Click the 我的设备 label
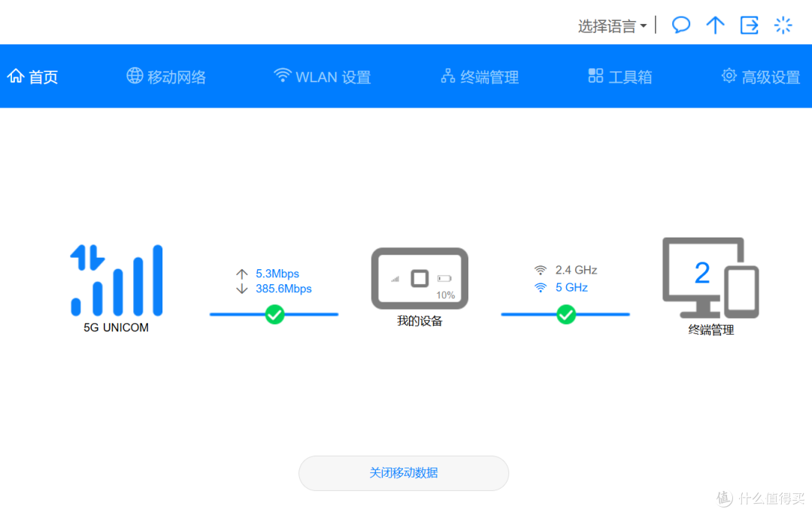The image size is (812, 515). (420, 322)
